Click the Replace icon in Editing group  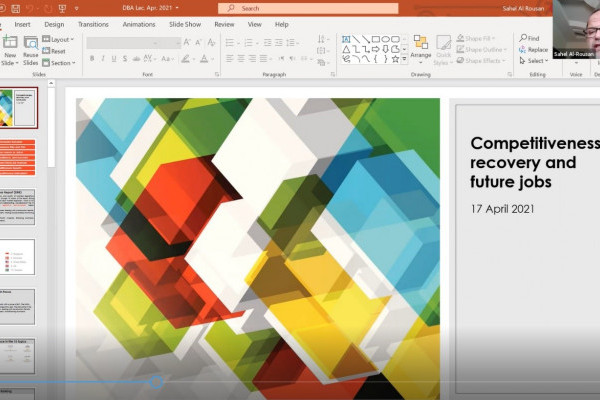[533, 49]
